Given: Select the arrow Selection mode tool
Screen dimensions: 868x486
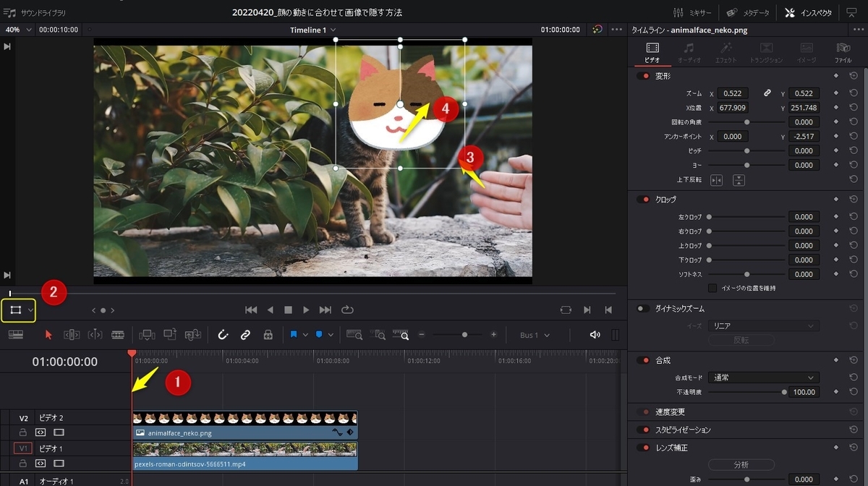Looking at the screenshot, I should click(49, 335).
